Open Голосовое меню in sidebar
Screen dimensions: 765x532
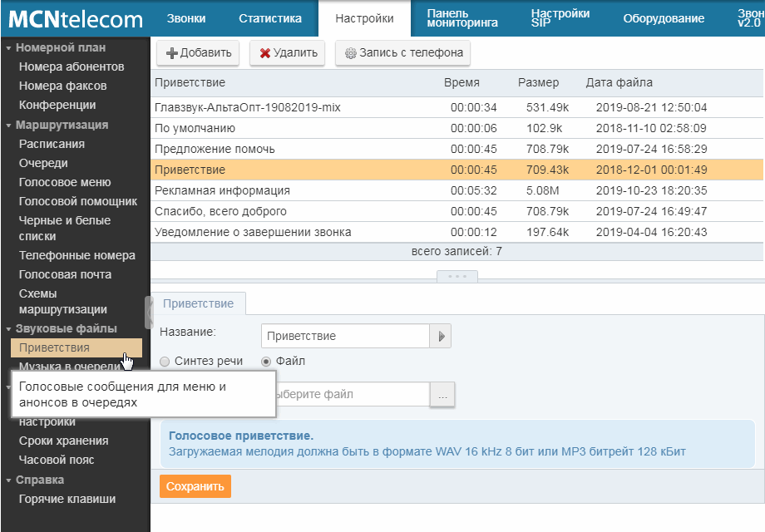point(65,182)
